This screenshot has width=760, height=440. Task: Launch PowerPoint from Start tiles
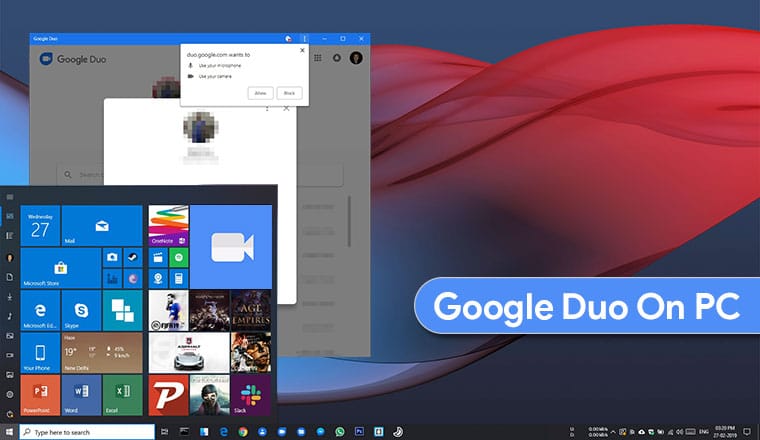40,395
